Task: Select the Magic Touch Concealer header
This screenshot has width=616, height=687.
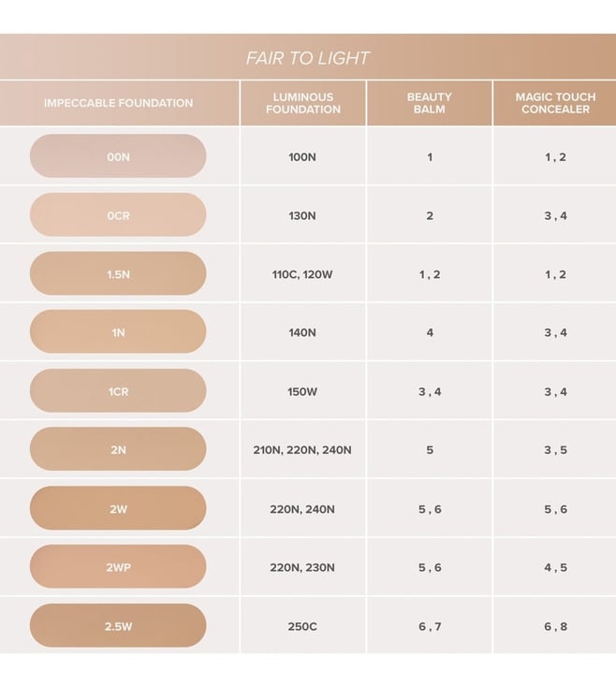Action: pyautogui.click(x=555, y=103)
